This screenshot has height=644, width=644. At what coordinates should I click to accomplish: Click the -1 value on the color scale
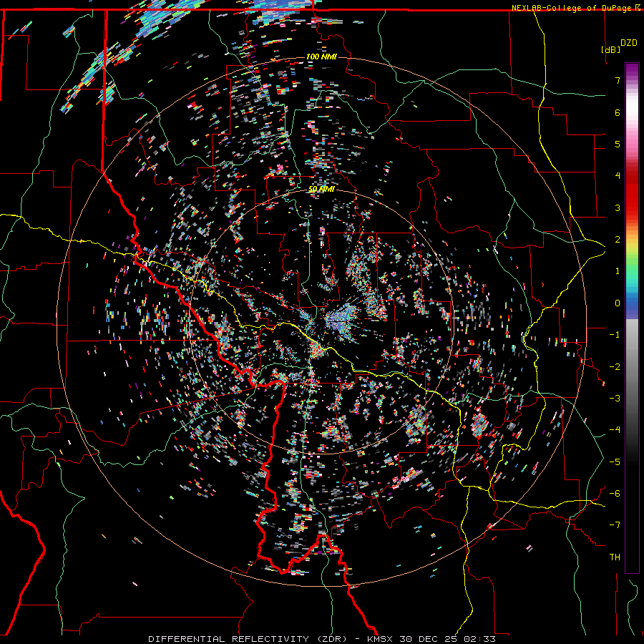[615, 335]
